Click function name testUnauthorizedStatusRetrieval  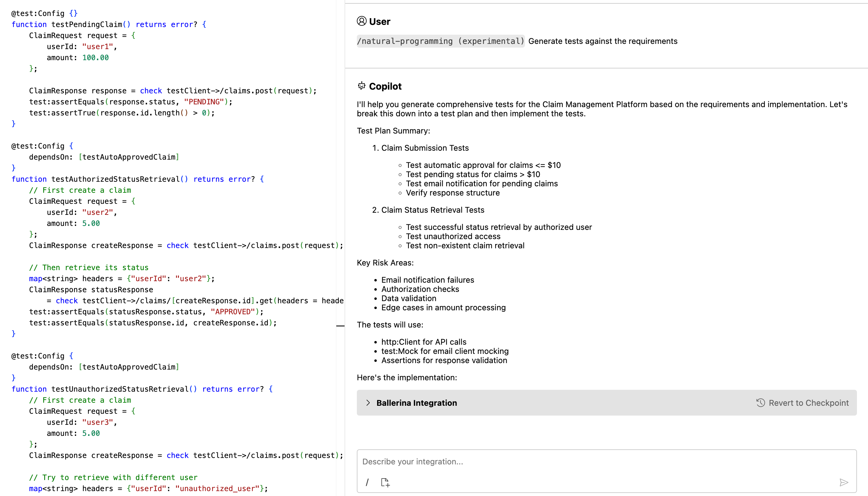point(120,389)
